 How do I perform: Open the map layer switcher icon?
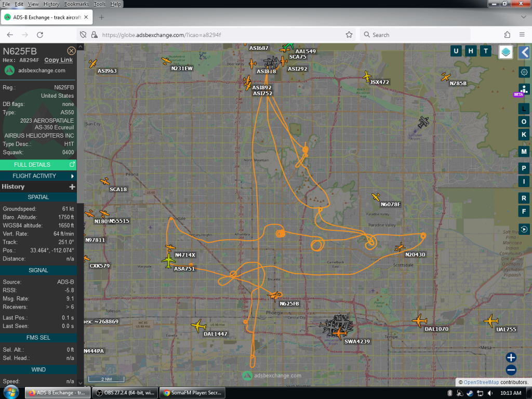pos(506,52)
